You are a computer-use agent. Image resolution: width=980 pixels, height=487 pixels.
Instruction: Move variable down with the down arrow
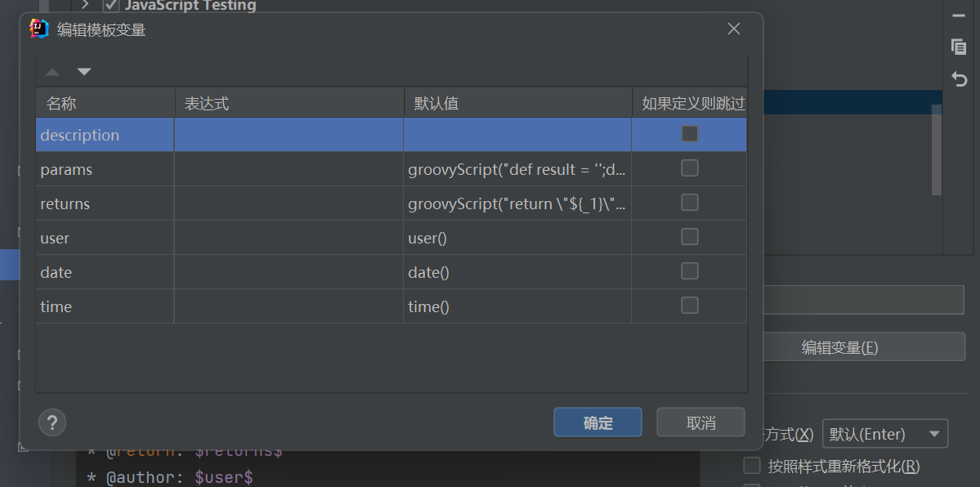click(x=83, y=72)
